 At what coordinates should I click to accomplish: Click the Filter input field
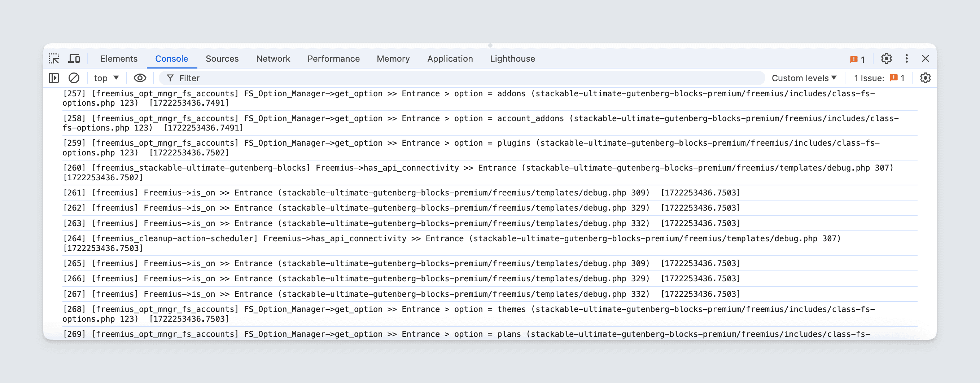tap(462, 78)
